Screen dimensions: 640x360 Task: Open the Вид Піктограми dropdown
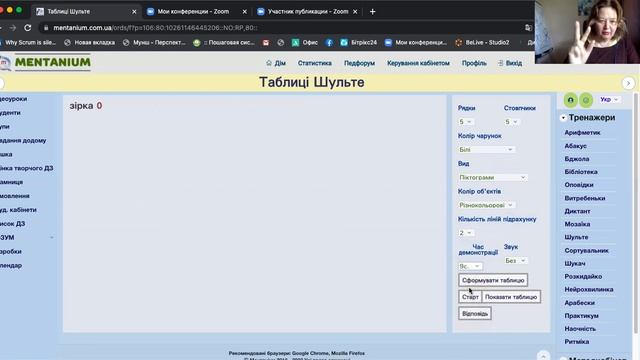point(493,178)
